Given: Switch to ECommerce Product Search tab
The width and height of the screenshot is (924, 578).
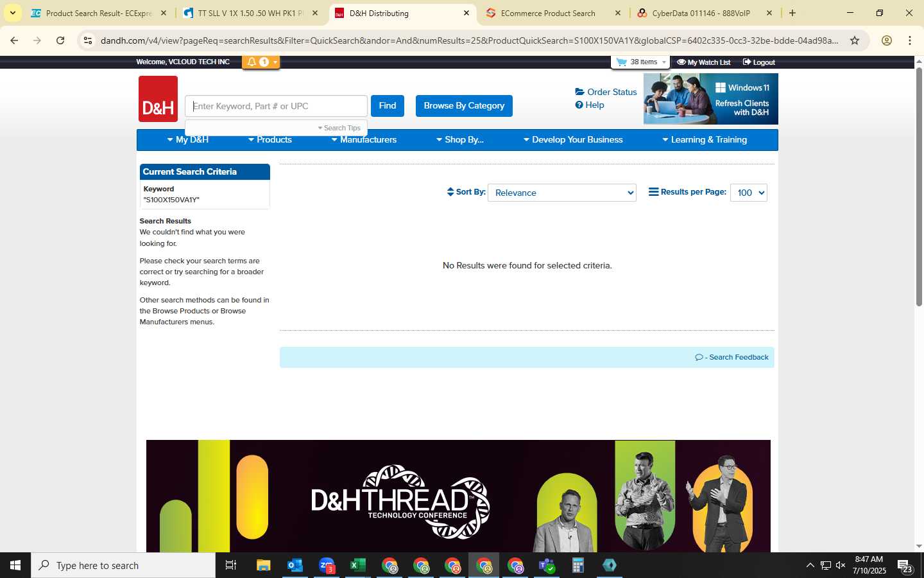Looking at the screenshot, I should [548, 13].
